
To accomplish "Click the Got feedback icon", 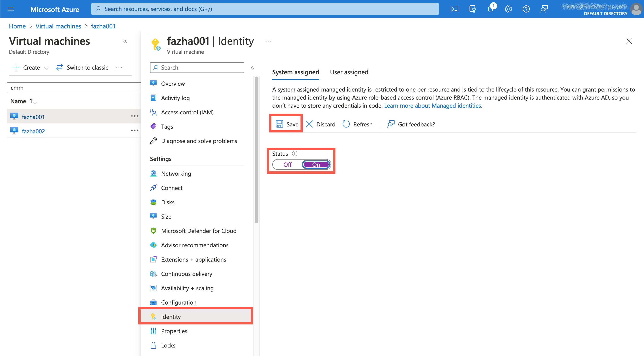I will point(391,124).
